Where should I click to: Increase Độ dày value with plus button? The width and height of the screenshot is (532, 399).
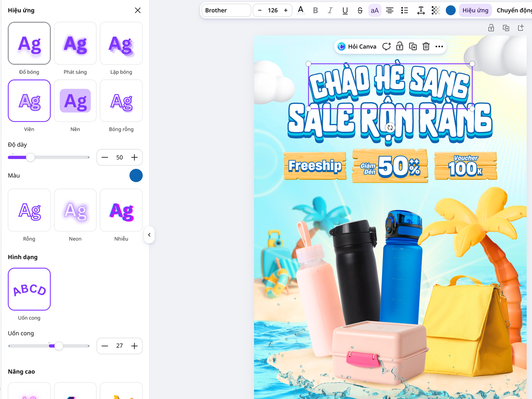[134, 157]
